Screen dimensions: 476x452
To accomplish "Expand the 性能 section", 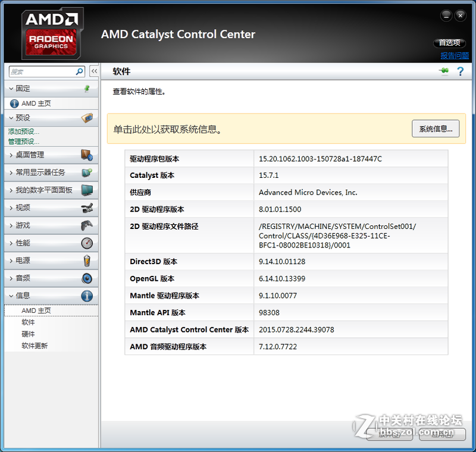I will tap(11, 243).
